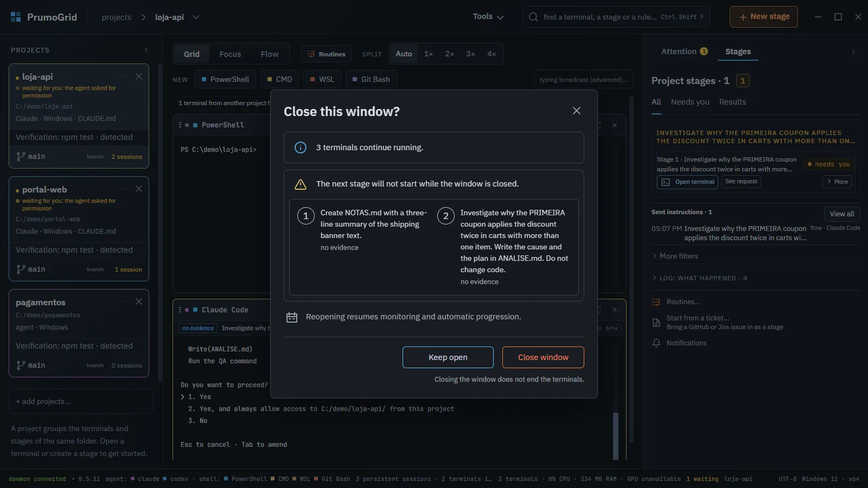
Task: Select the Focus view mode
Action: [230, 54]
